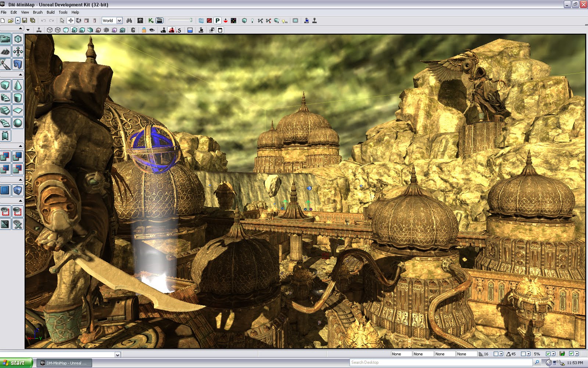Open Matinee clapperboard icon
Screen dimensions: 588x368
[159, 21]
